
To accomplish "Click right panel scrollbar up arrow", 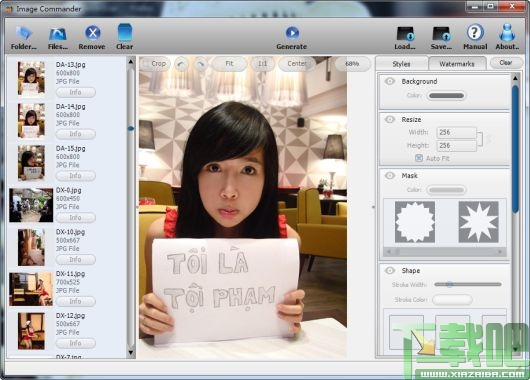I will point(515,78).
